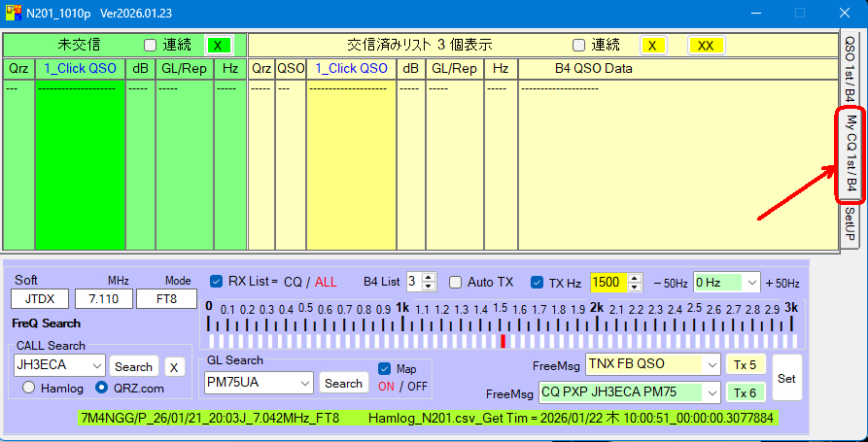
Task: Click Search button under GL Search
Action: pos(343,384)
